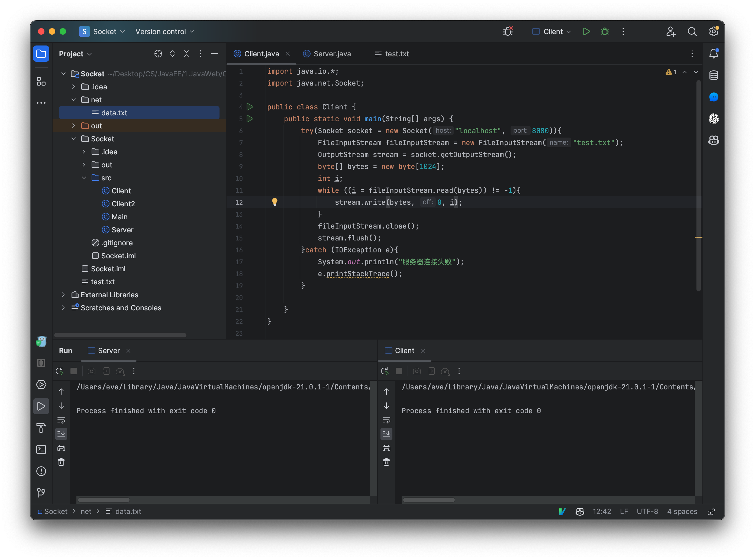The image size is (755, 560).
Task: Expand the External Libraries node
Action: [63, 295]
